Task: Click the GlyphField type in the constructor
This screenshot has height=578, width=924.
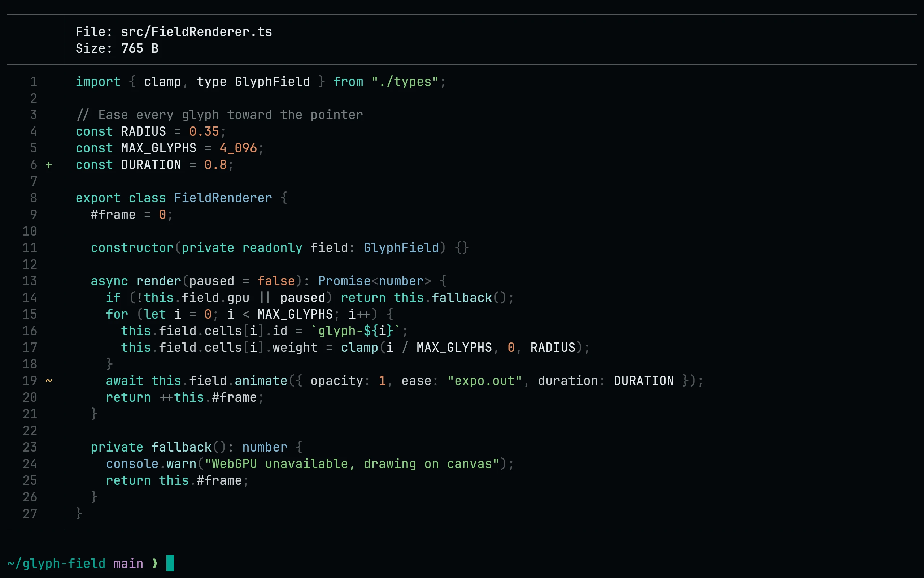Action: (401, 248)
